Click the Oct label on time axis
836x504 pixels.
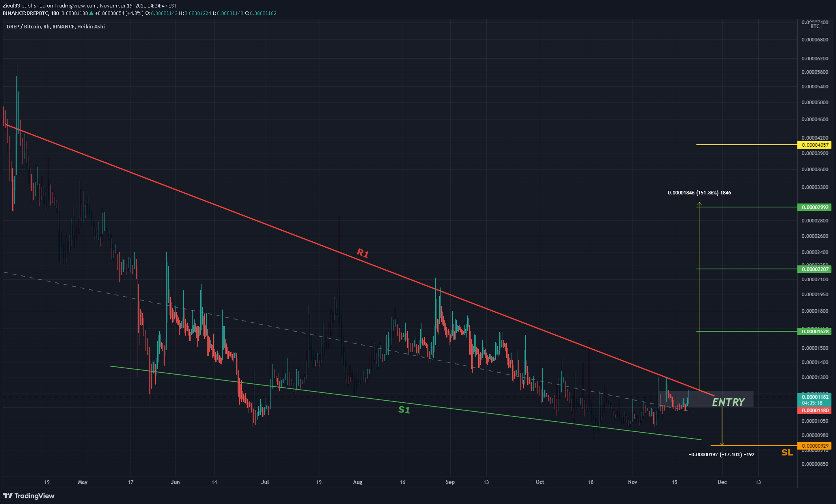click(x=540, y=482)
